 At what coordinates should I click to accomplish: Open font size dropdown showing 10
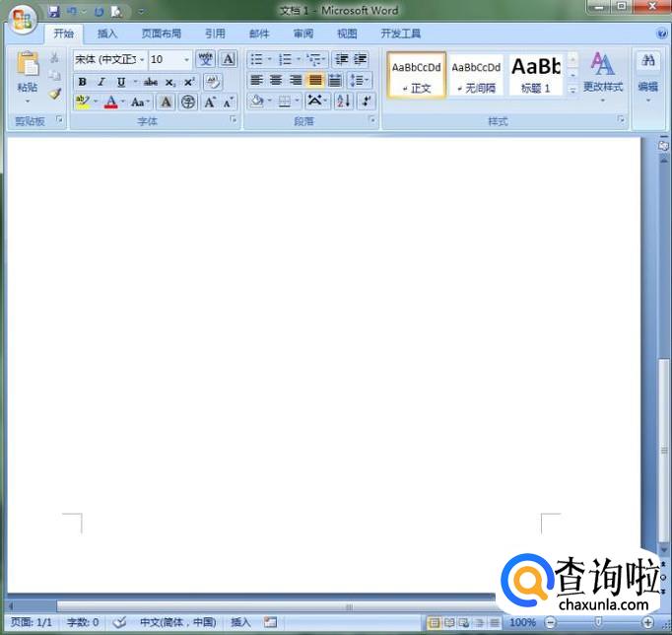186,59
